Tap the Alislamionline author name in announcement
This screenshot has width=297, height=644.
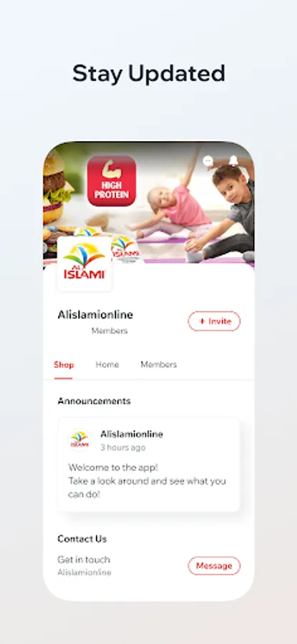[132, 434]
